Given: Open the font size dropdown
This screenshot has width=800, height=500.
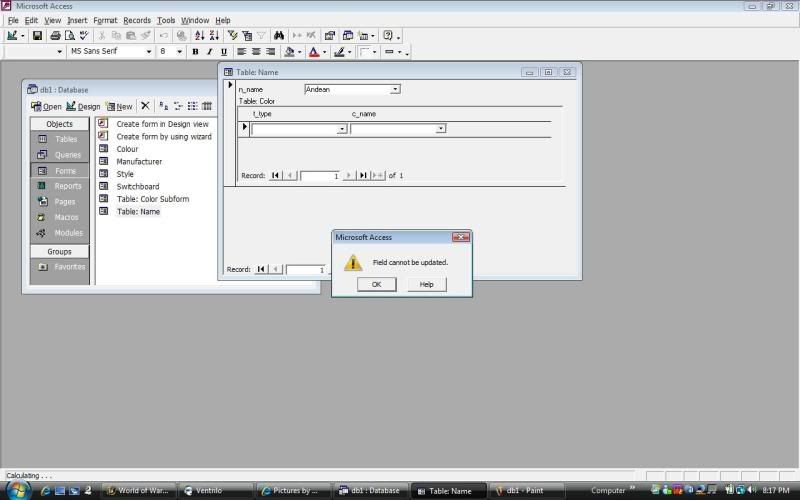Looking at the screenshot, I should pyautogui.click(x=179, y=52).
